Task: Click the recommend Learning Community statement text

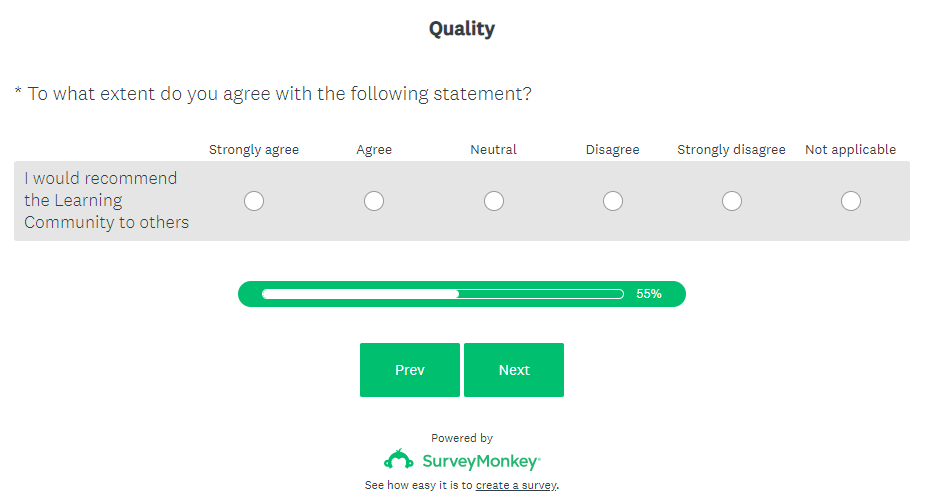Action: point(106,200)
